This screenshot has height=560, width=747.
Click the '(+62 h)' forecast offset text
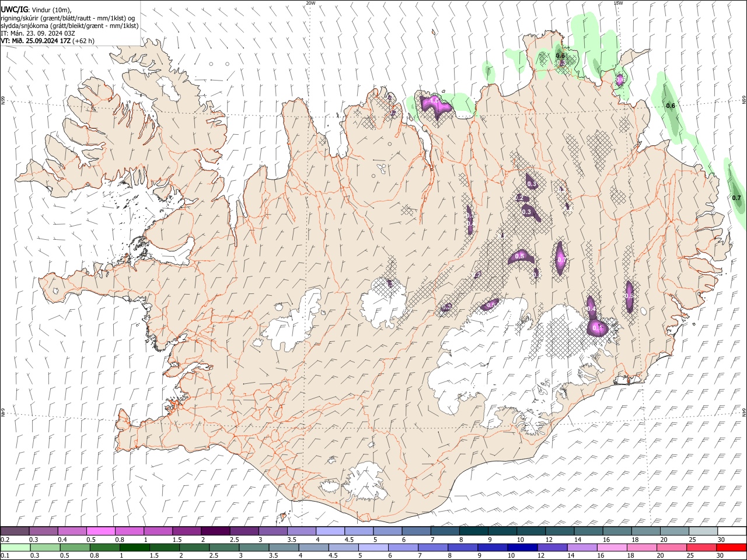tap(83, 41)
